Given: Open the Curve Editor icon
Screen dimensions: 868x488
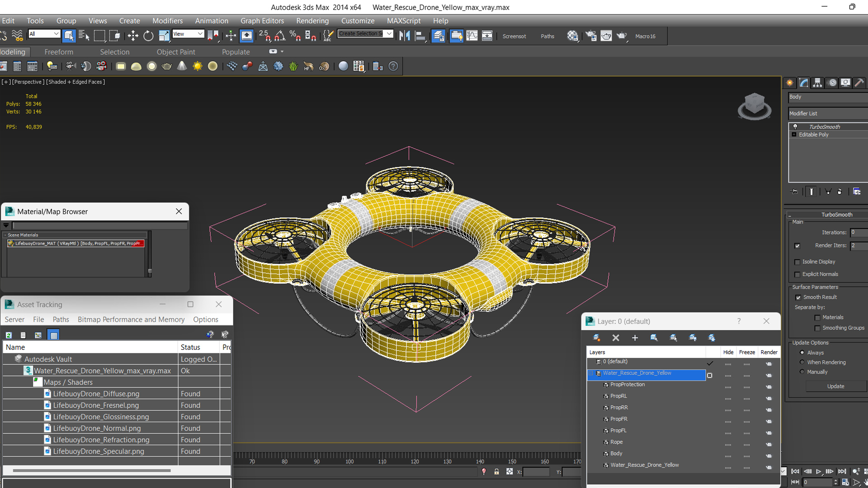Looking at the screenshot, I should [472, 36].
